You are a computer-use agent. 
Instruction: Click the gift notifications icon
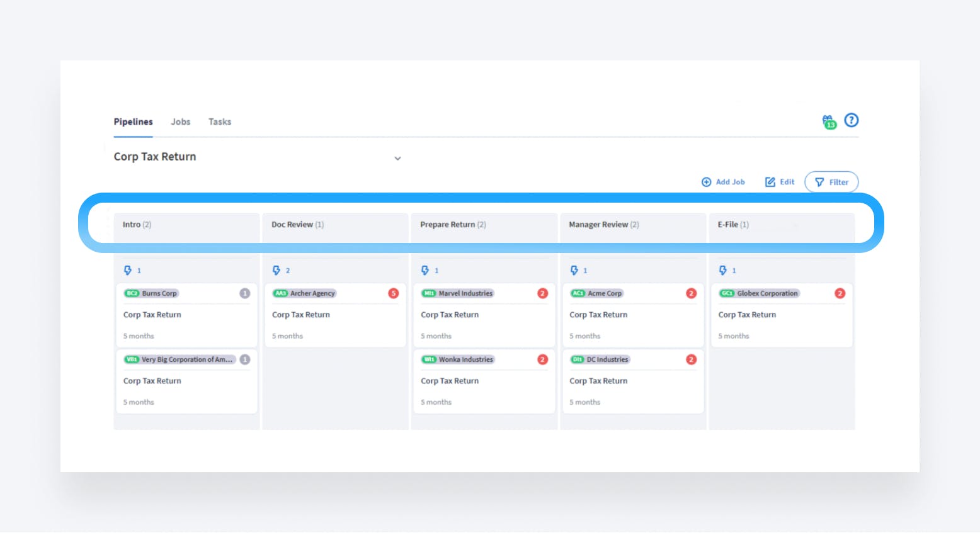[828, 121]
